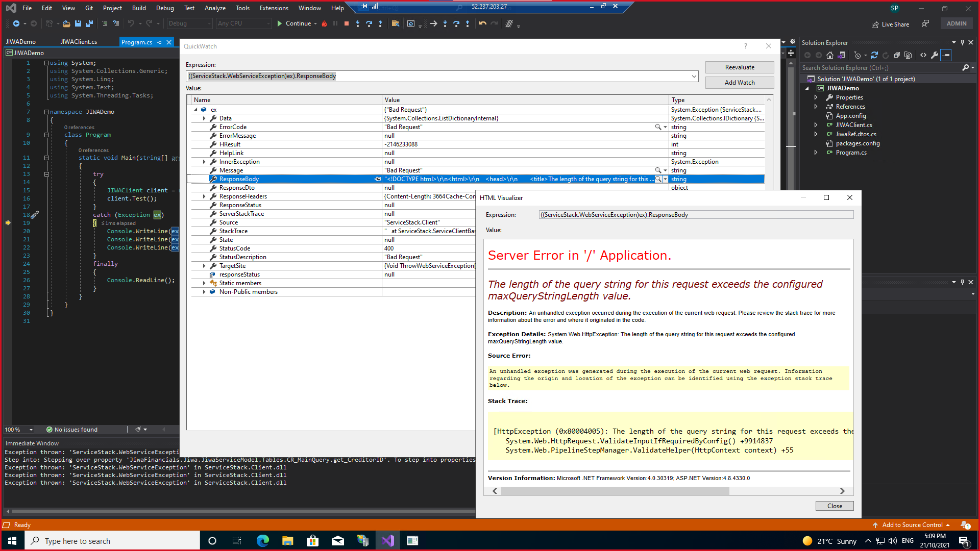Image resolution: width=980 pixels, height=551 pixels.
Task: Click the Stop Debugging red square icon
Action: (347, 23)
